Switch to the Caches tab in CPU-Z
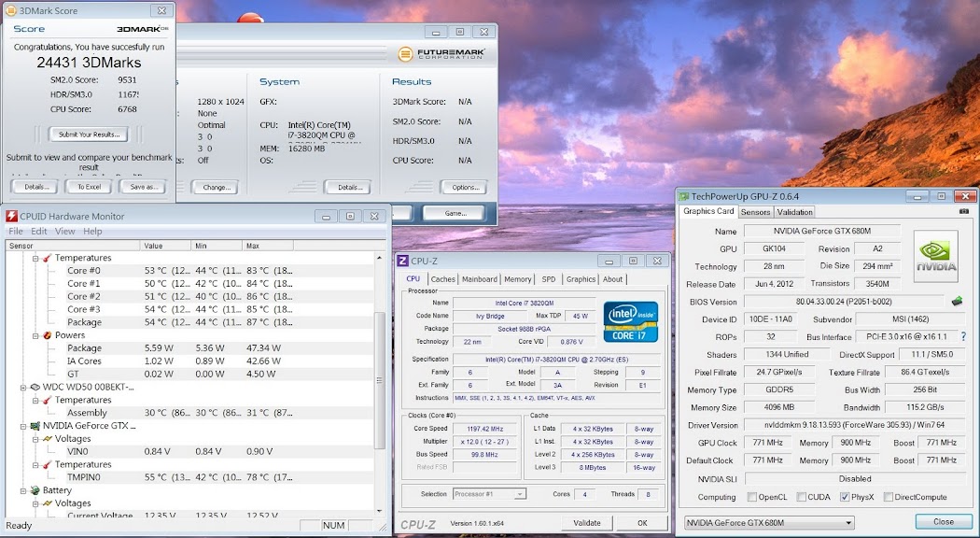Viewport: 980px width, 538px height. pos(443,279)
